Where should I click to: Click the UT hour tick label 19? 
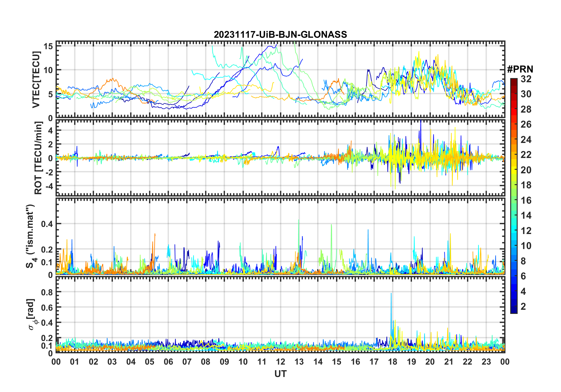[x=411, y=362]
